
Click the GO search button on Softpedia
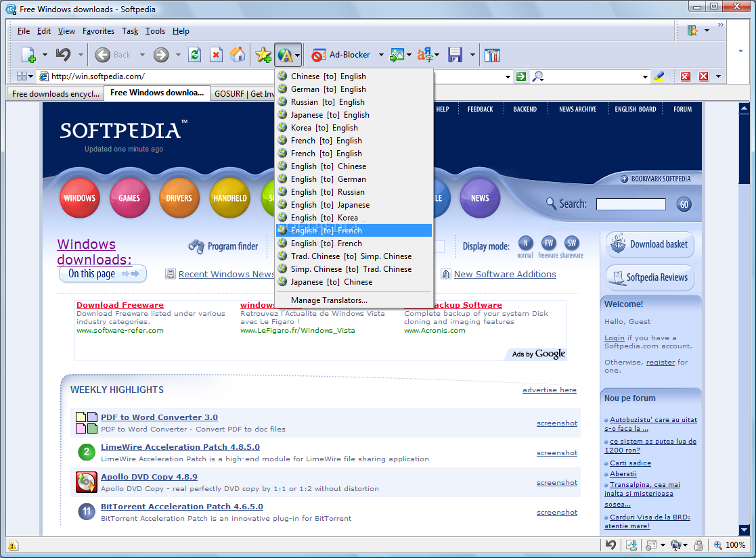pos(684,204)
